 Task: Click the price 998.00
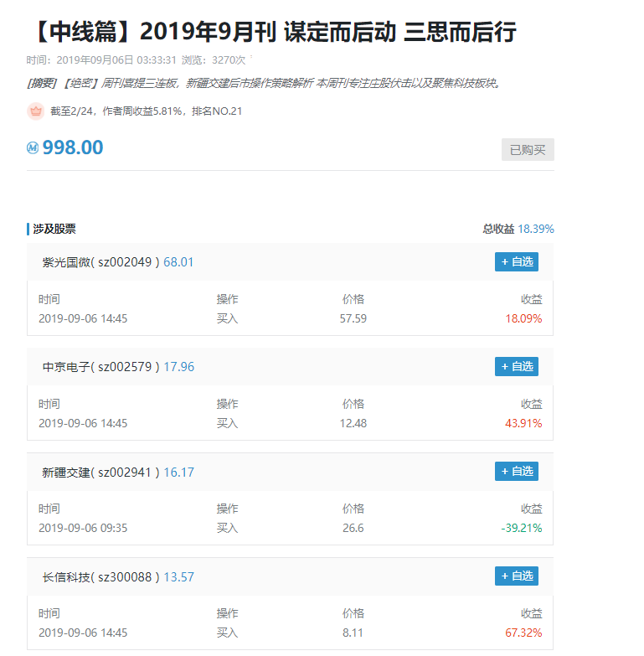coord(73,147)
